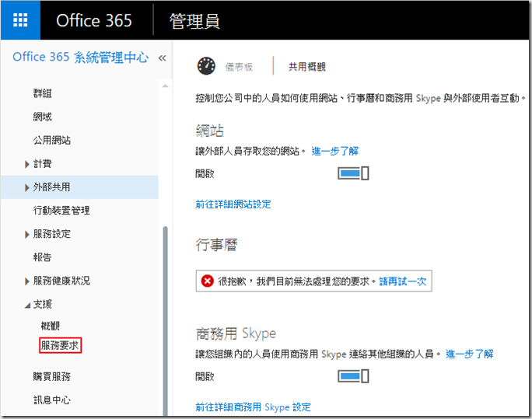Open the 購買服務 page
532x419 pixels.
pos(52,377)
